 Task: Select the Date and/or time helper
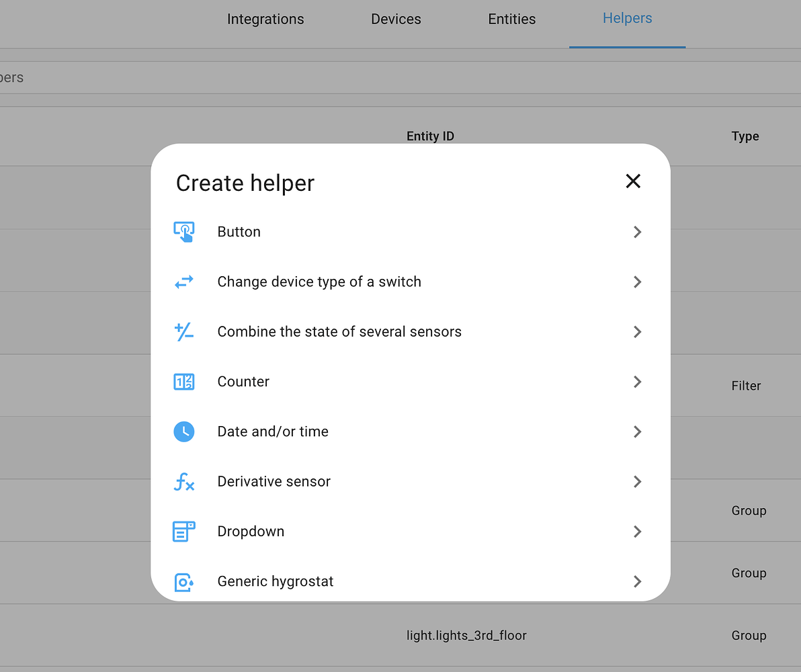coord(273,431)
